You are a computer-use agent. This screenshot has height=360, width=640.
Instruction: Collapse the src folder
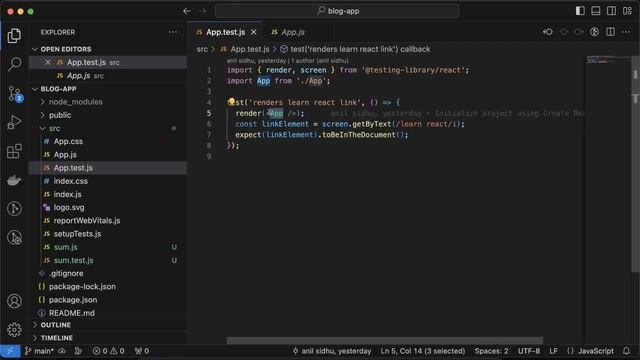click(108, 128)
